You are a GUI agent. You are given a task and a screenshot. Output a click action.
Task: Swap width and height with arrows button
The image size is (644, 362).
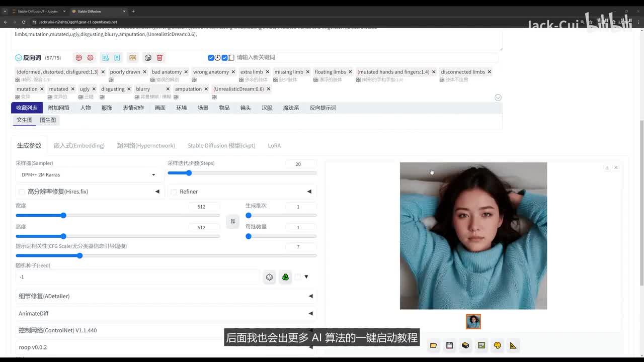(232, 221)
